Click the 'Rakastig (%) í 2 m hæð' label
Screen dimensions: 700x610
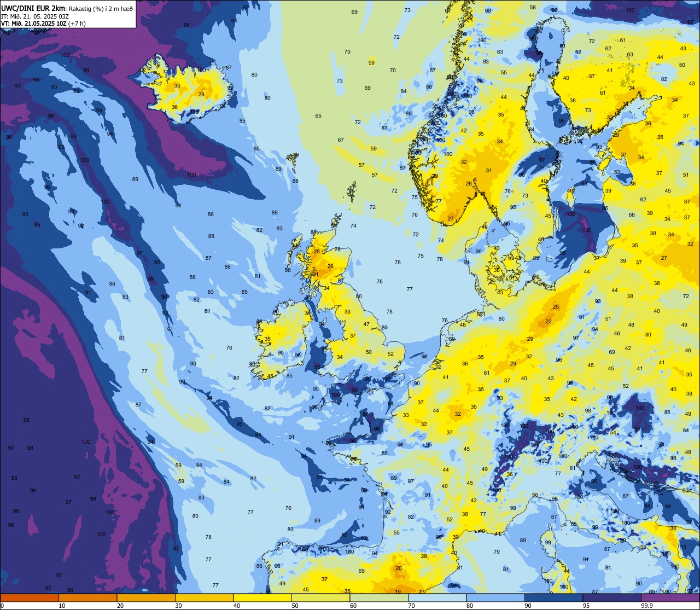(101, 8)
